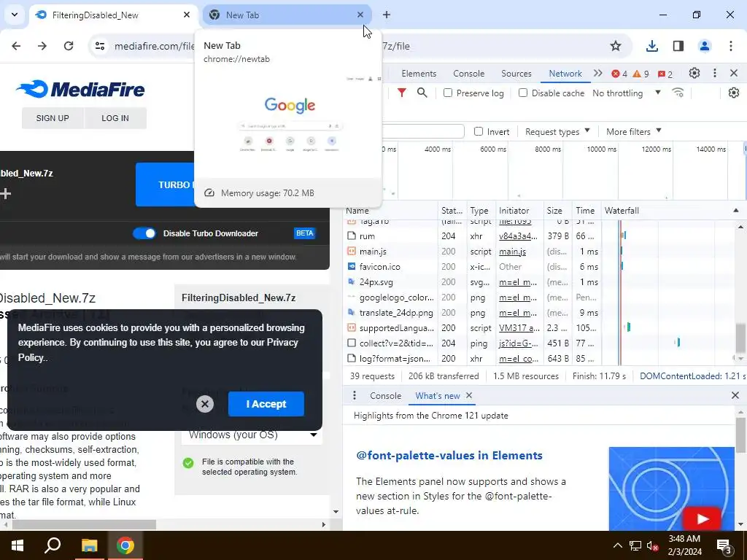Screen dimensions: 747x560
Task: Click the network filter text field
Action: [x=423, y=131]
